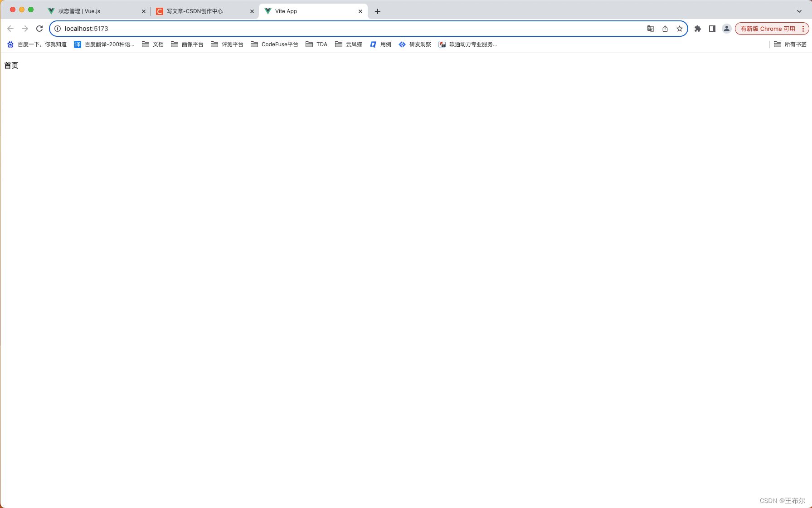Screen dimensions: 812x508
Task: Minimize the window with yellow button
Action: pos(22,10)
